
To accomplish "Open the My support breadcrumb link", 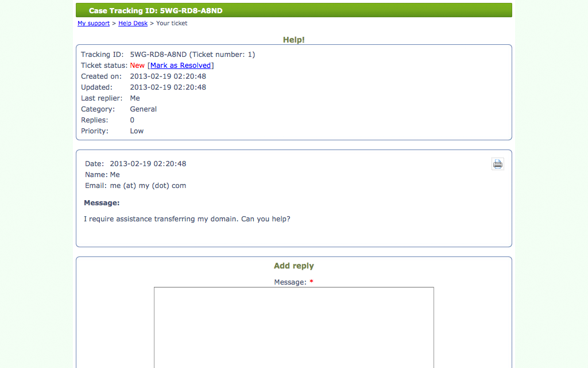I will 94,24.
